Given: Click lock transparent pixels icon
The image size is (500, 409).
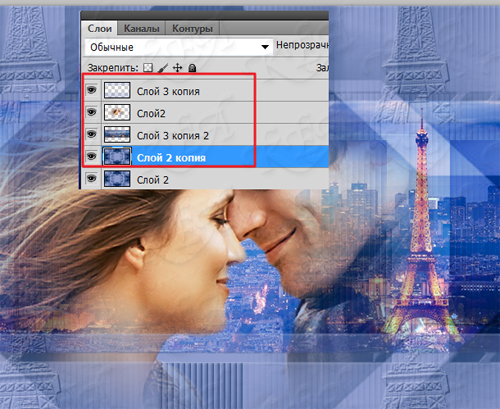Looking at the screenshot, I should click(148, 68).
